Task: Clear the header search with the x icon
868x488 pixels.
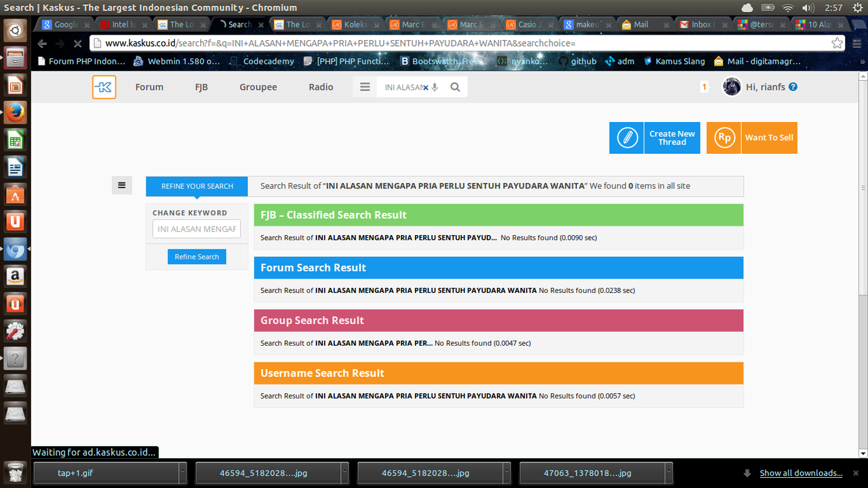Action: click(426, 87)
